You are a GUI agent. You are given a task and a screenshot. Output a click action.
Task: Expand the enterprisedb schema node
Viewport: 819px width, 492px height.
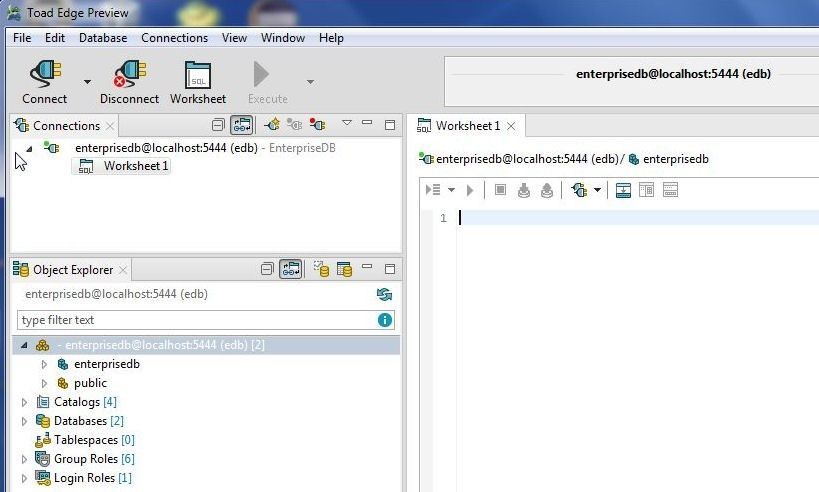tap(44, 364)
